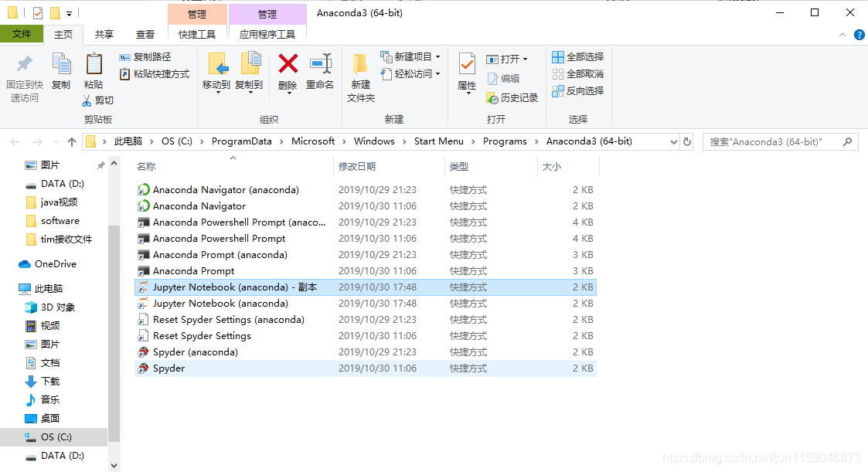Click the search Anaconda3 input box

772,142
